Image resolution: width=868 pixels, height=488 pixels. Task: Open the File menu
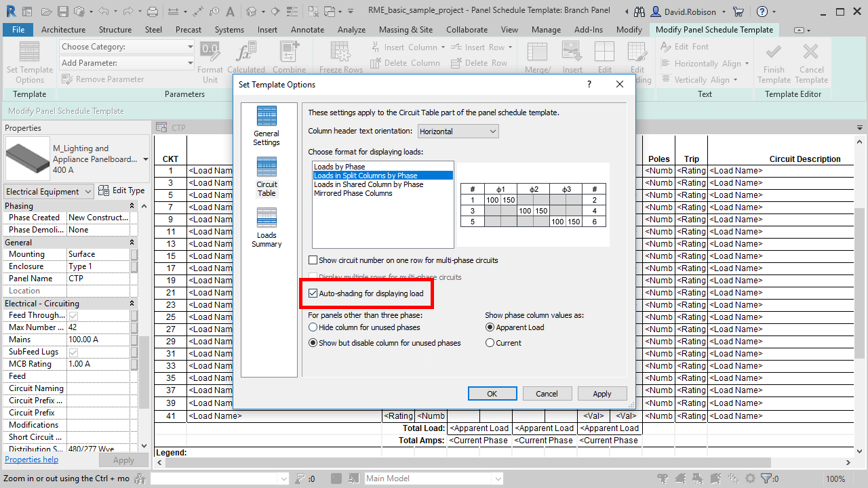click(x=18, y=29)
